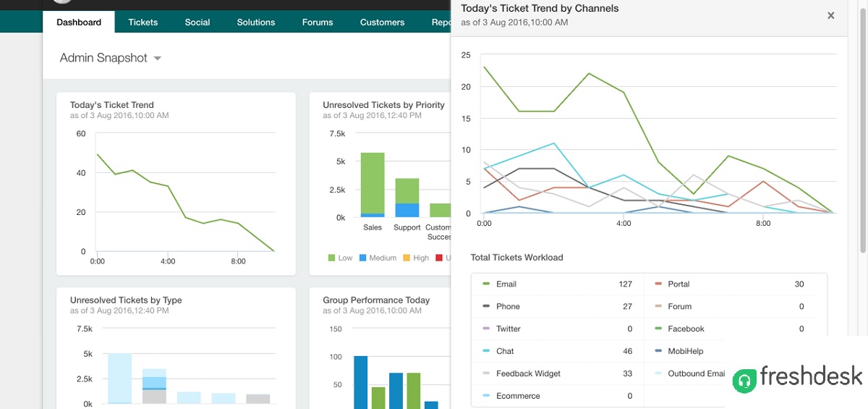868x409 pixels.
Task: Open Group Performance Today widget title
Action: point(376,300)
